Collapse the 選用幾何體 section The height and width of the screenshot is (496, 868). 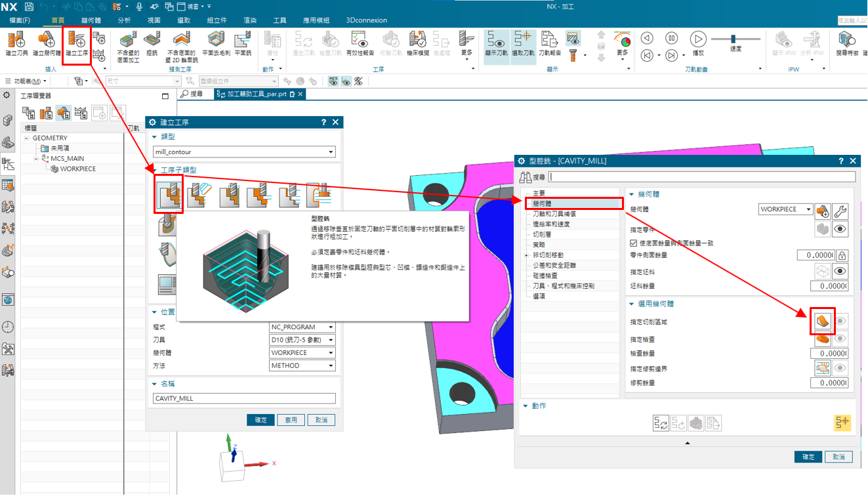point(633,304)
